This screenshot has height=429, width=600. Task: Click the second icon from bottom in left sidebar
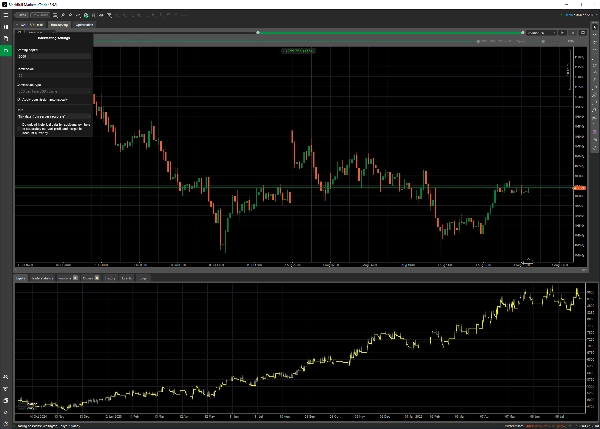[x=6, y=413]
